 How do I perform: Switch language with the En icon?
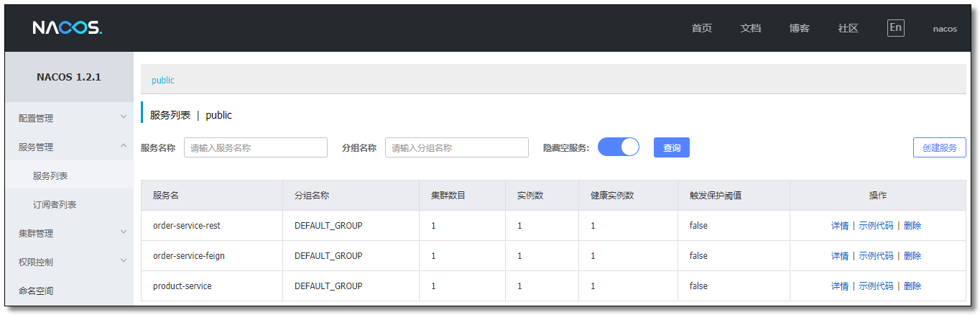[895, 28]
